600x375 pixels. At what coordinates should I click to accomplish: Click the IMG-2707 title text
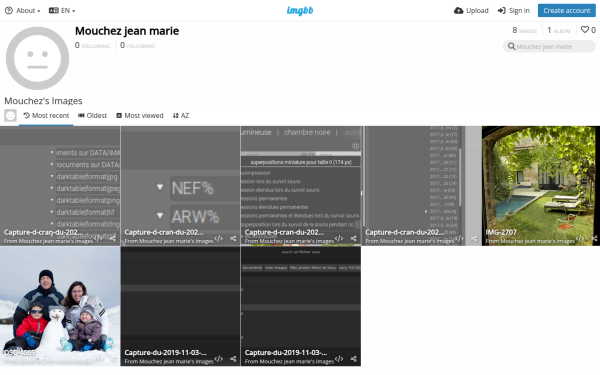(x=501, y=232)
